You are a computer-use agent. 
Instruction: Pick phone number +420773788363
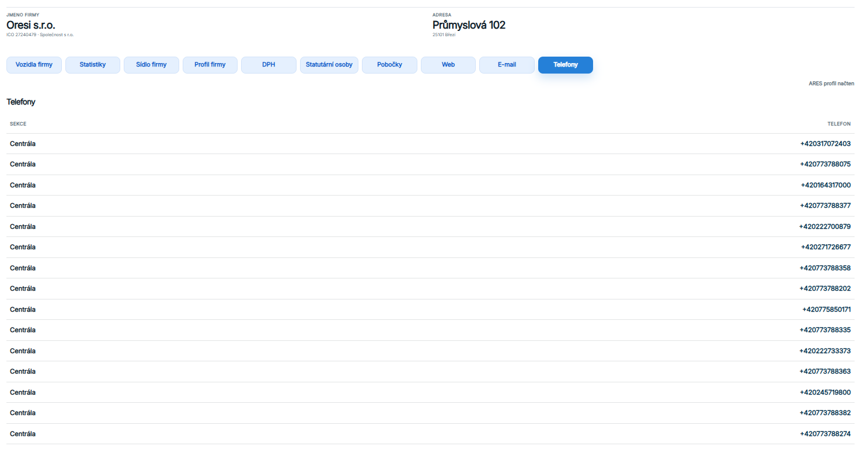pyautogui.click(x=825, y=372)
